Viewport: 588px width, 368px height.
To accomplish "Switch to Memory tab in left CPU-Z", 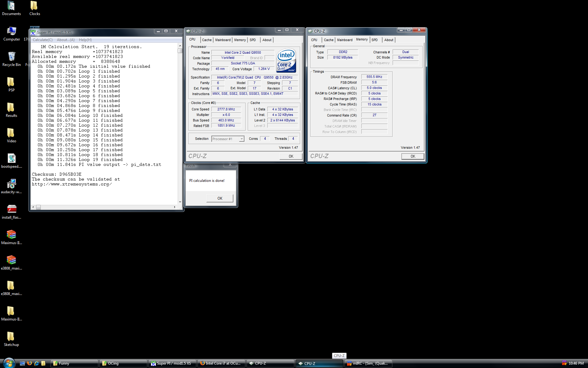I will point(240,40).
